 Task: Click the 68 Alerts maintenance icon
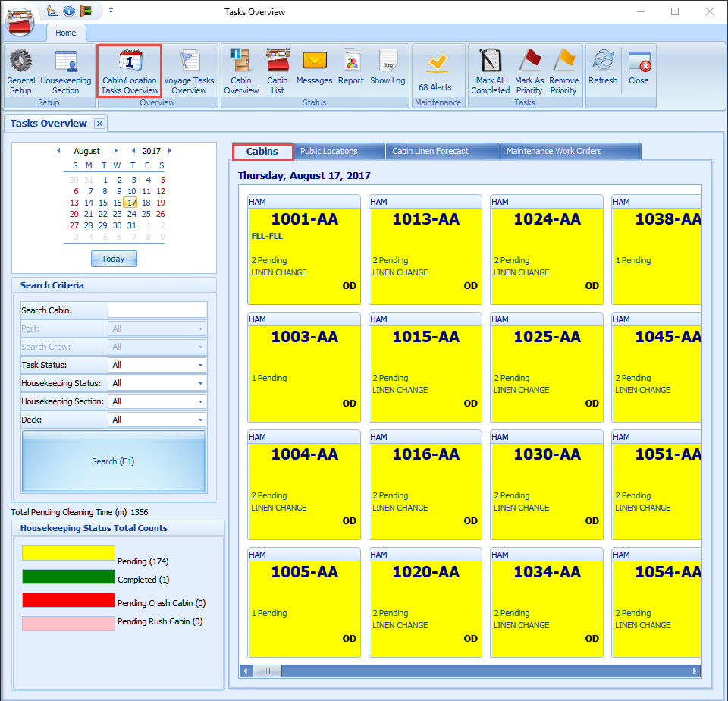tap(438, 70)
